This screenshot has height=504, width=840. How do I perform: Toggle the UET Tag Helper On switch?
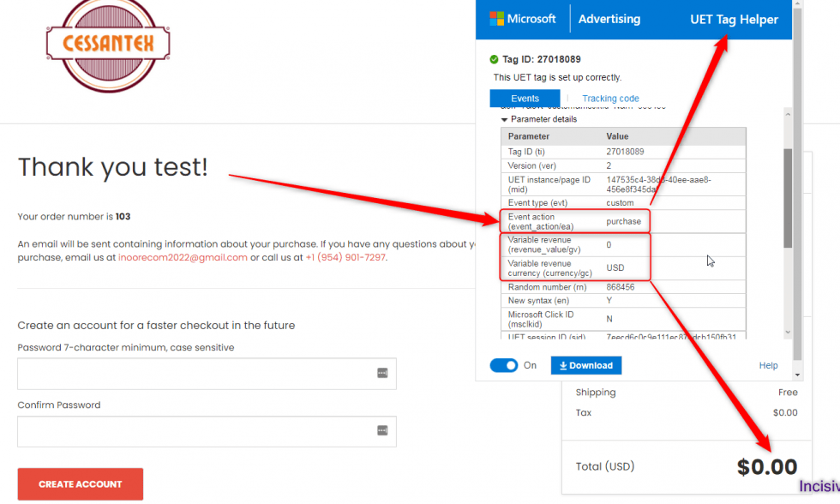[x=504, y=365]
